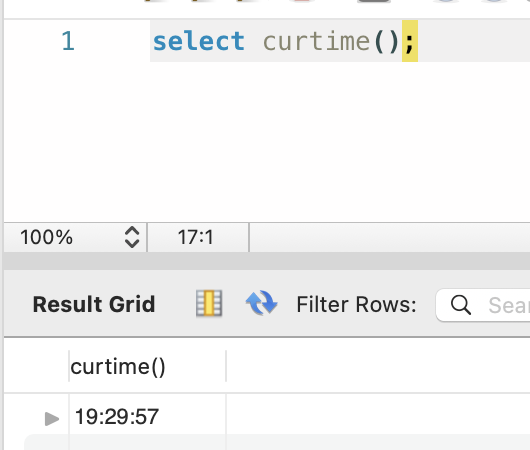Screen dimensions: 530x450
Task: Focus the Filter Rows search field
Action: tap(483, 305)
